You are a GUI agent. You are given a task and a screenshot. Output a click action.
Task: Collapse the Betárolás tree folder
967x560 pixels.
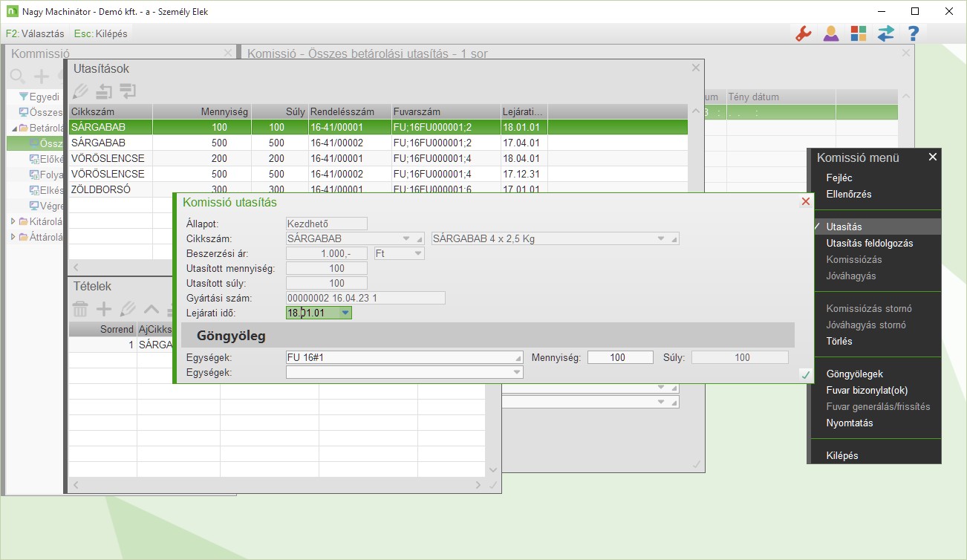click(x=14, y=128)
